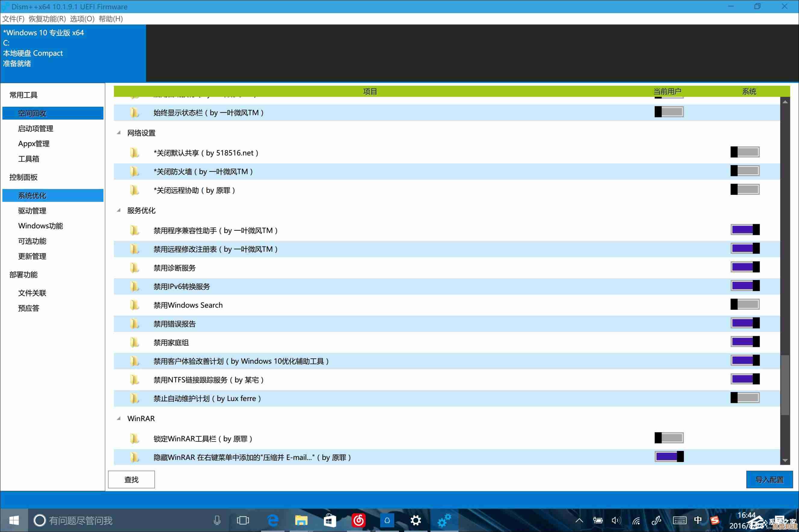This screenshot has width=799, height=532.
Task: Open the 恢复功能(R) menu
Action: point(47,19)
